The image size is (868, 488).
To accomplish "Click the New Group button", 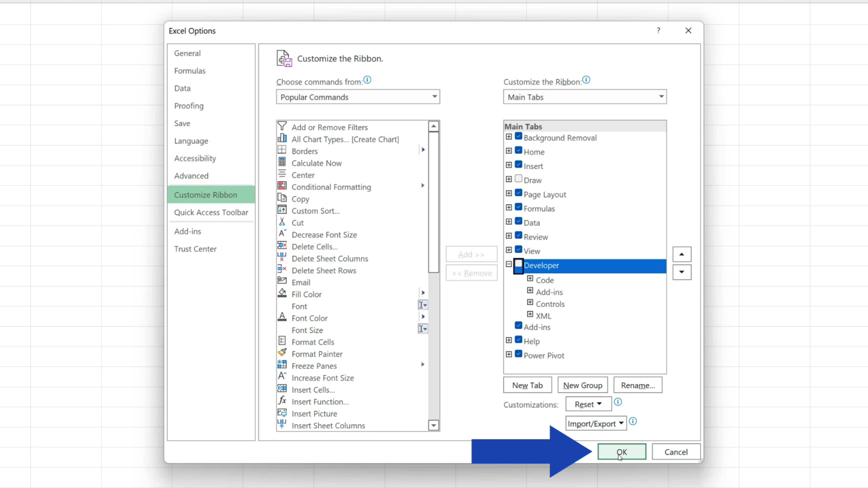I will coord(583,385).
